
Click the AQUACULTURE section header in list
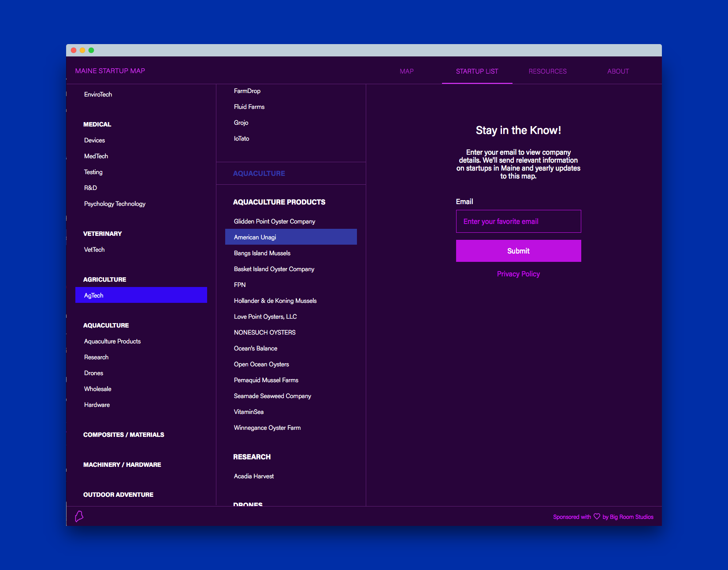tap(259, 173)
